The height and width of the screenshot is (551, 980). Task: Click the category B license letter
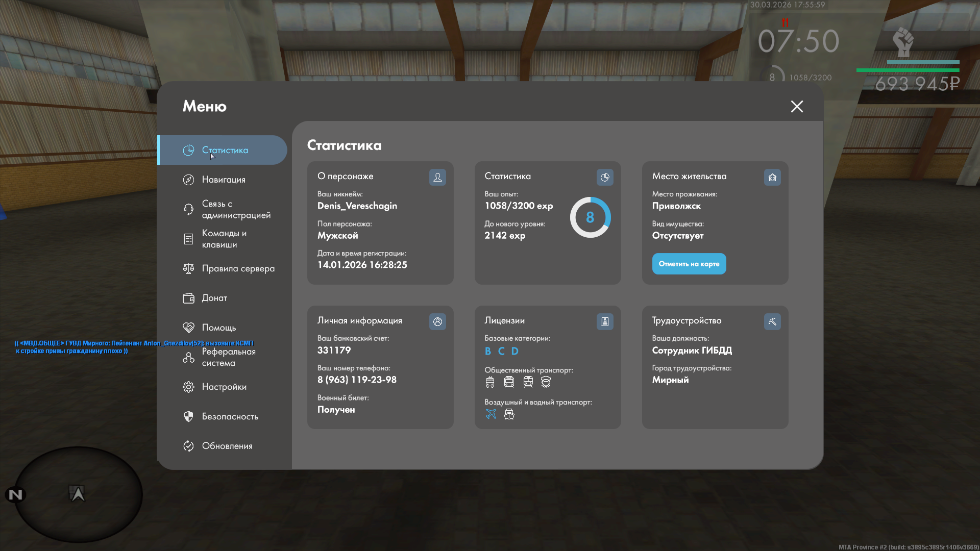point(488,351)
